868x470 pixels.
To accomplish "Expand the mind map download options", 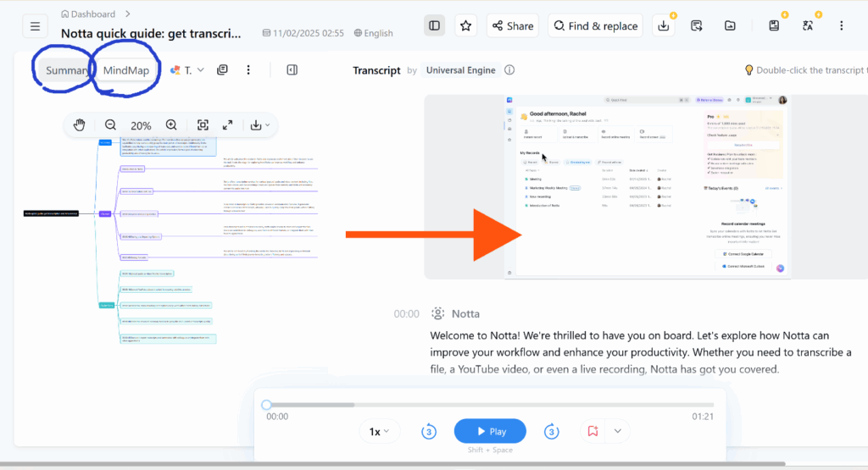I will [260, 125].
